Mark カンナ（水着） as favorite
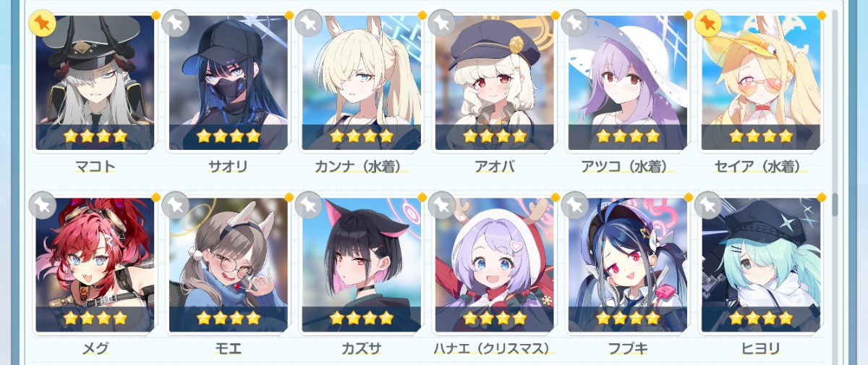 click(309, 23)
